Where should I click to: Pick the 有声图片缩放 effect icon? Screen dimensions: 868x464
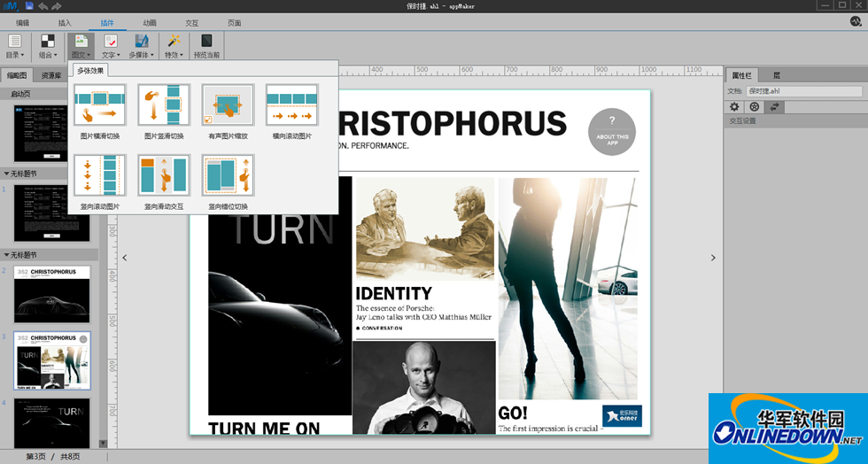point(228,105)
